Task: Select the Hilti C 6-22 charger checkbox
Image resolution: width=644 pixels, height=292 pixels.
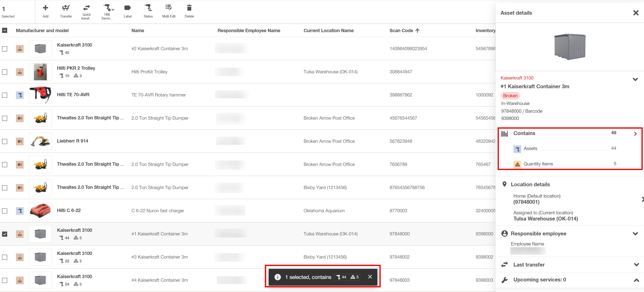Action: point(5,211)
